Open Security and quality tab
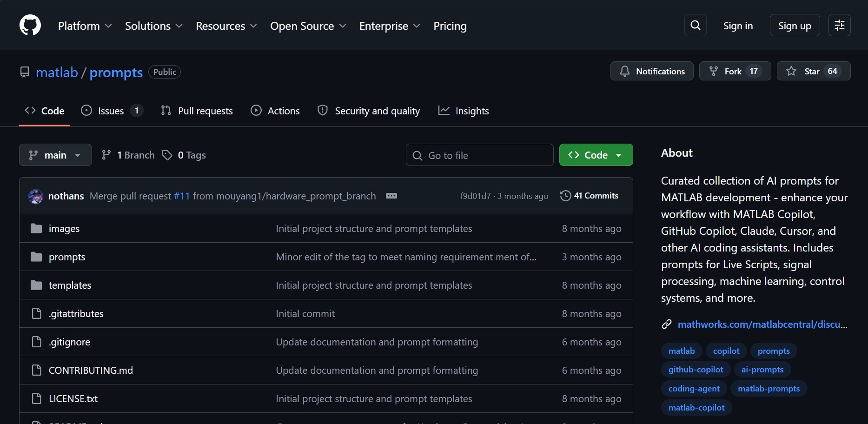 369,111
